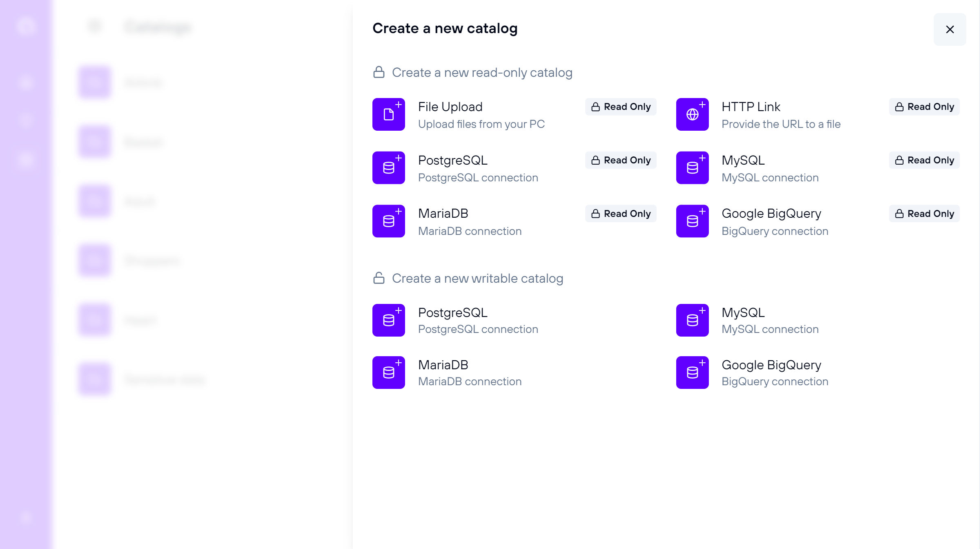980x549 pixels.
Task: Select the read-only MariaDB connection title
Action: 443,213
